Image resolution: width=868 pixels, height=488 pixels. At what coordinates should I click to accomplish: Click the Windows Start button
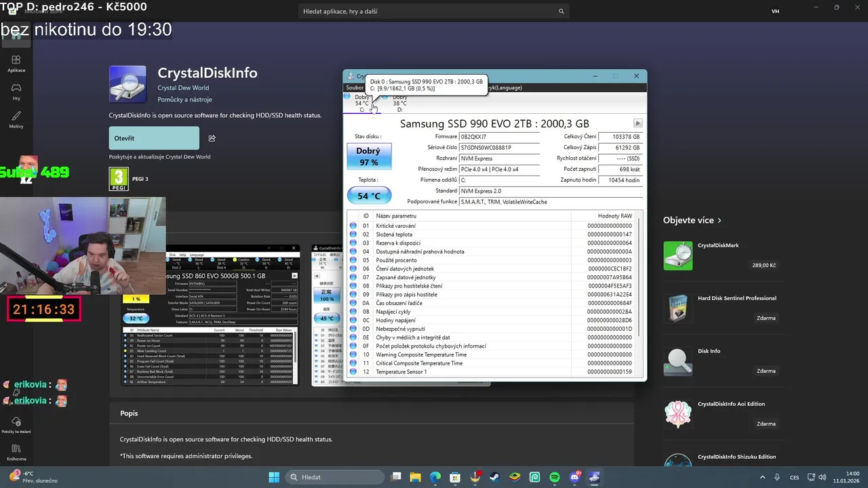click(x=274, y=477)
